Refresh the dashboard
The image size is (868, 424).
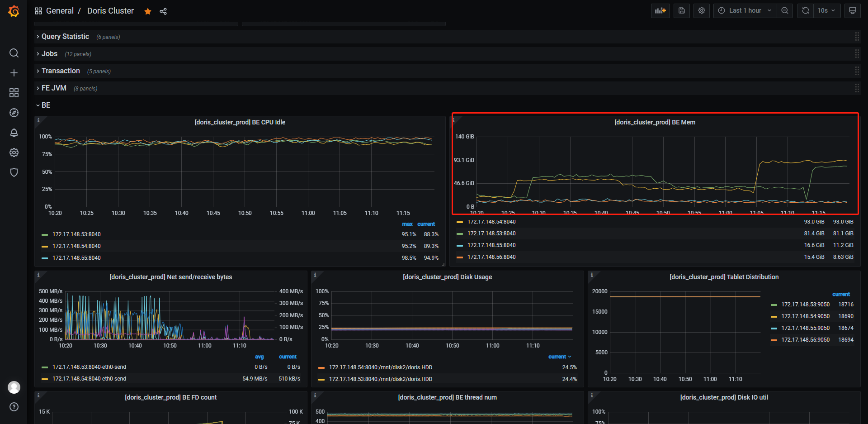click(806, 10)
